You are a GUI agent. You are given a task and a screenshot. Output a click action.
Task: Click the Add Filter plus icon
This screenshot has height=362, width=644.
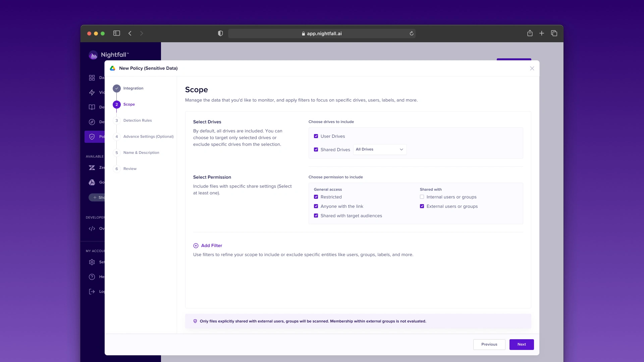pos(196,246)
